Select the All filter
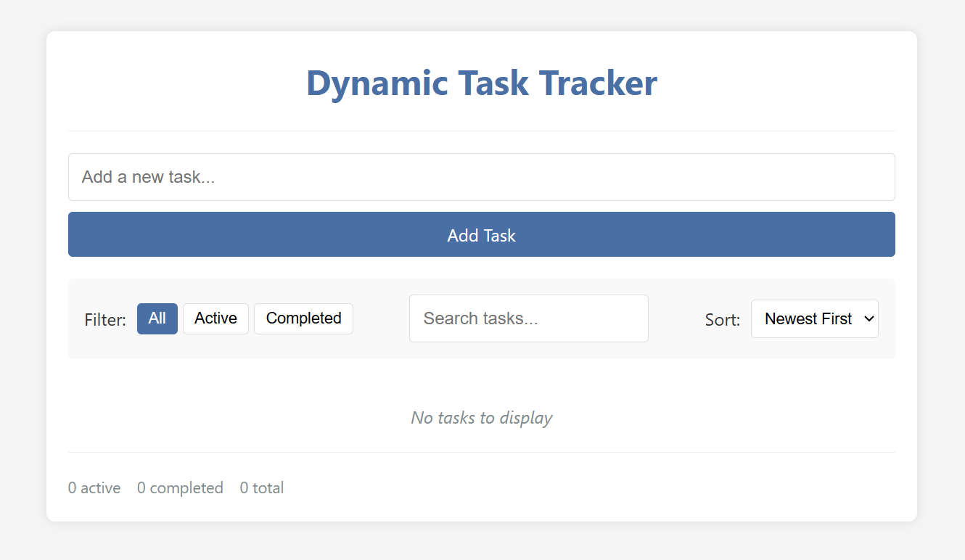 157,318
